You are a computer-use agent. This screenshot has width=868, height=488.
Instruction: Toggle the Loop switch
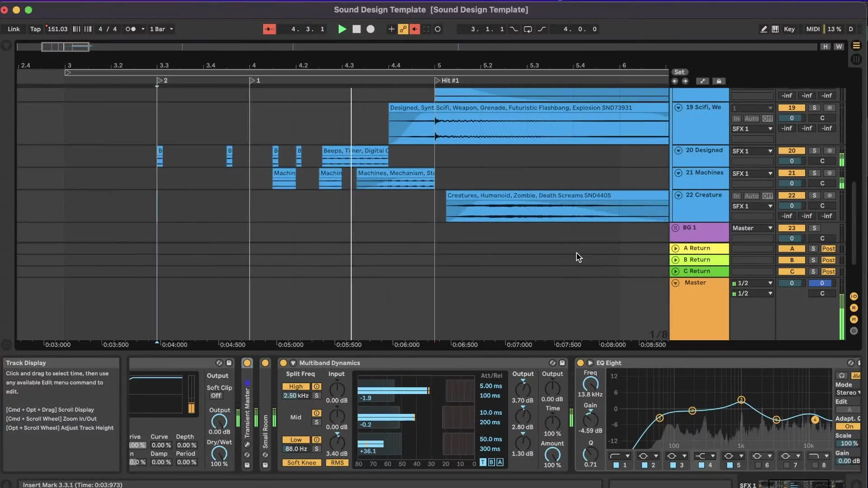[x=528, y=29]
